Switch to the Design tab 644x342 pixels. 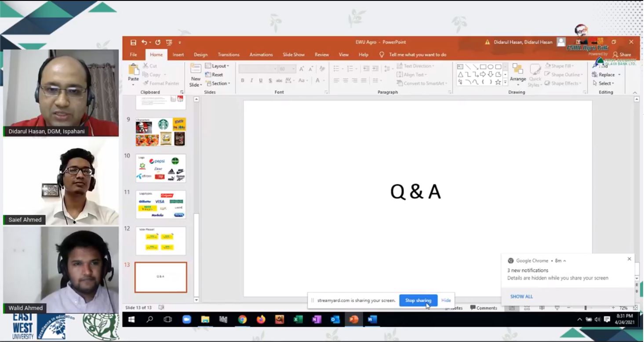tap(200, 55)
